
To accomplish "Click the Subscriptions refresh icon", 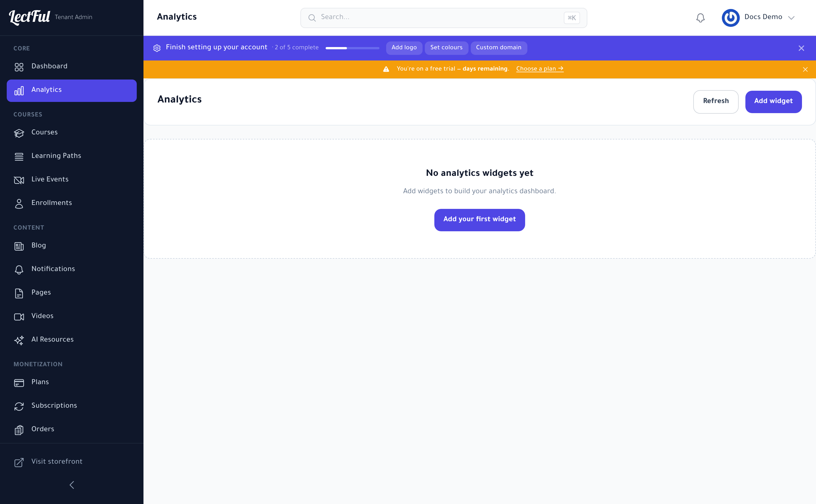I will [x=19, y=406].
